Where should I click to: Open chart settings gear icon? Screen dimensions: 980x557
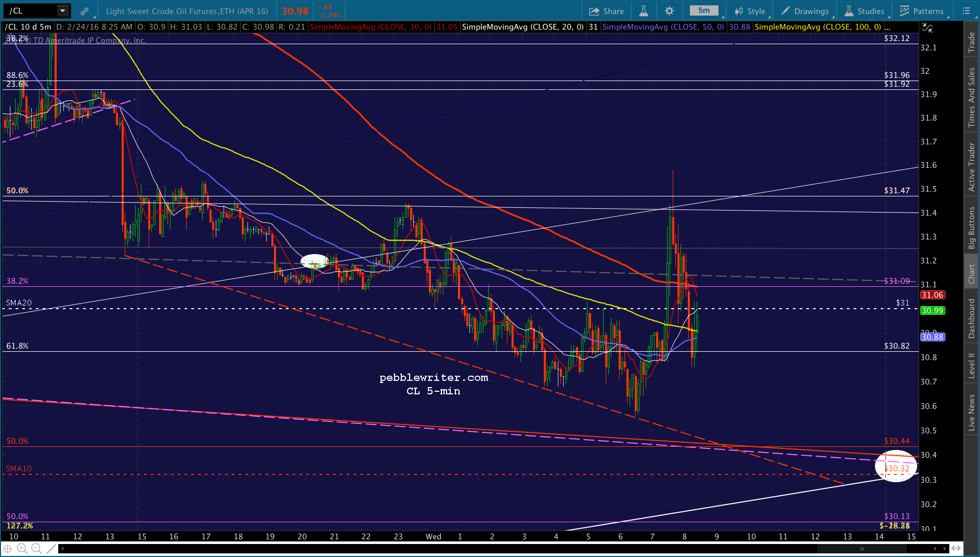pos(670,11)
